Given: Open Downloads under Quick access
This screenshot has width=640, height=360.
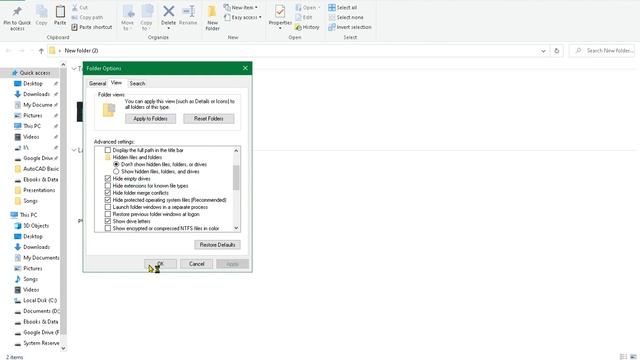Looking at the screenshot, I should 36,94.
